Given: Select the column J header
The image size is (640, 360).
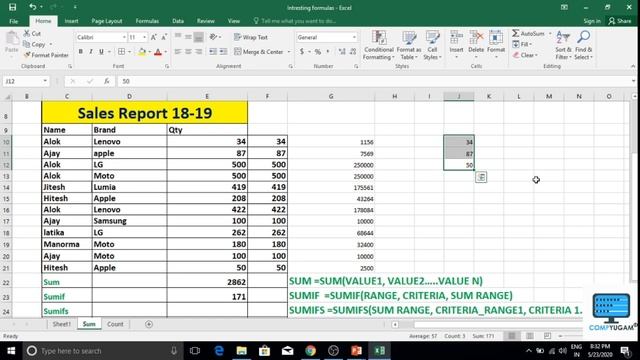Looking at the screenshot, I should click(x=459, y=96).
